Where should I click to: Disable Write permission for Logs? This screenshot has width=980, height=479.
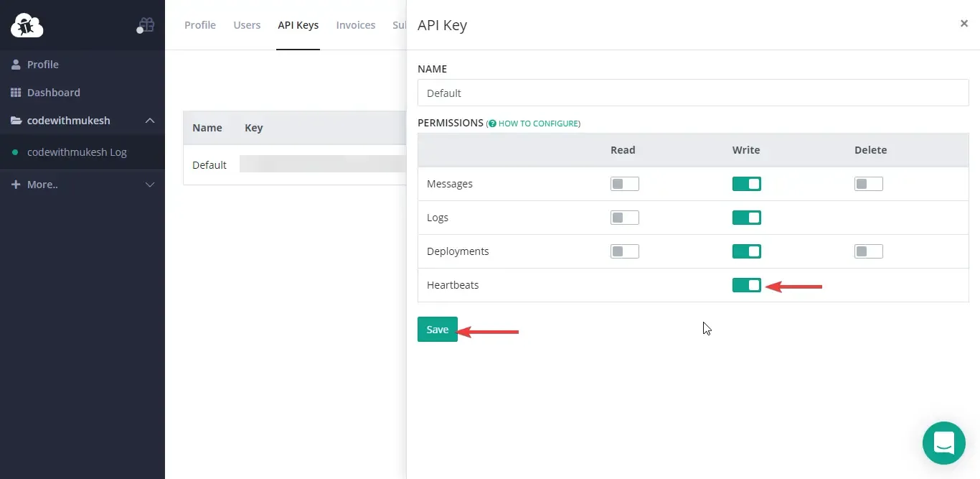coord(746,217)
